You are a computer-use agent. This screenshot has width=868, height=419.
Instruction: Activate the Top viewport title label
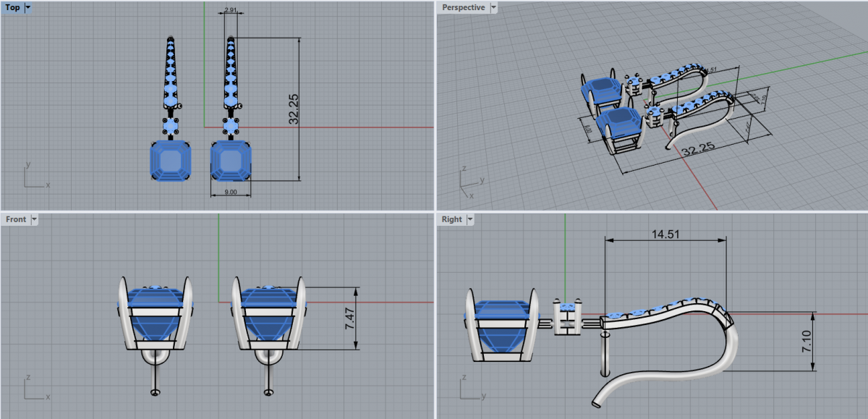13,7
